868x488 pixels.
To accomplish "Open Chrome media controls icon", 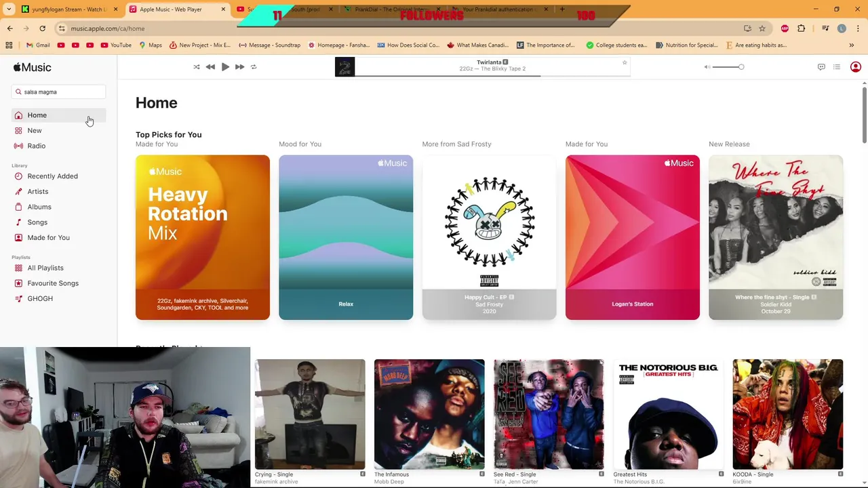I will (825, 28).
